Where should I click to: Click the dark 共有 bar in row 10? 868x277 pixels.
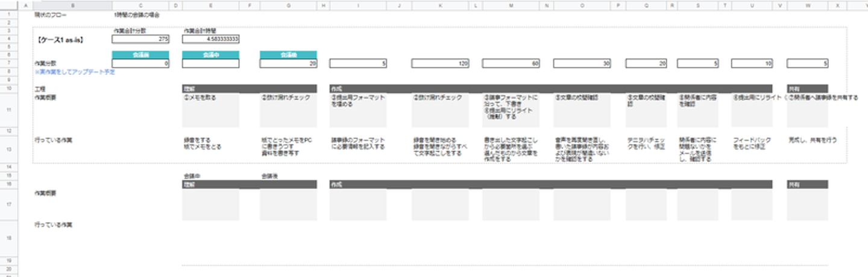(x=808, y=89)
